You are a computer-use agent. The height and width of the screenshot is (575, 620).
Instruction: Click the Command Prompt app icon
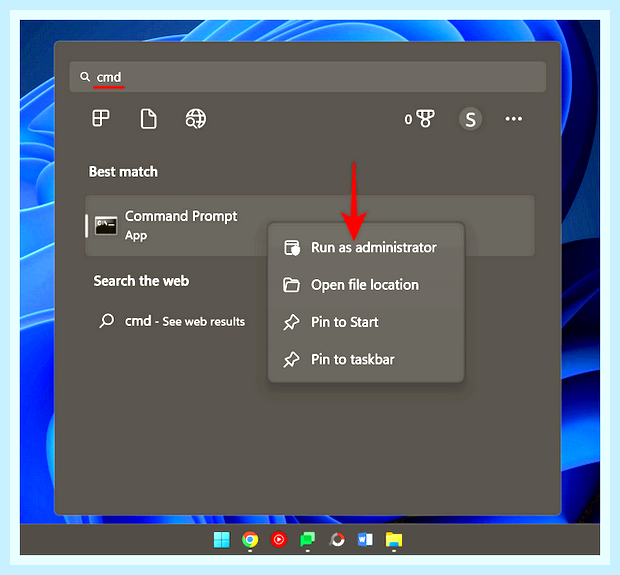(x=106, y=226)
